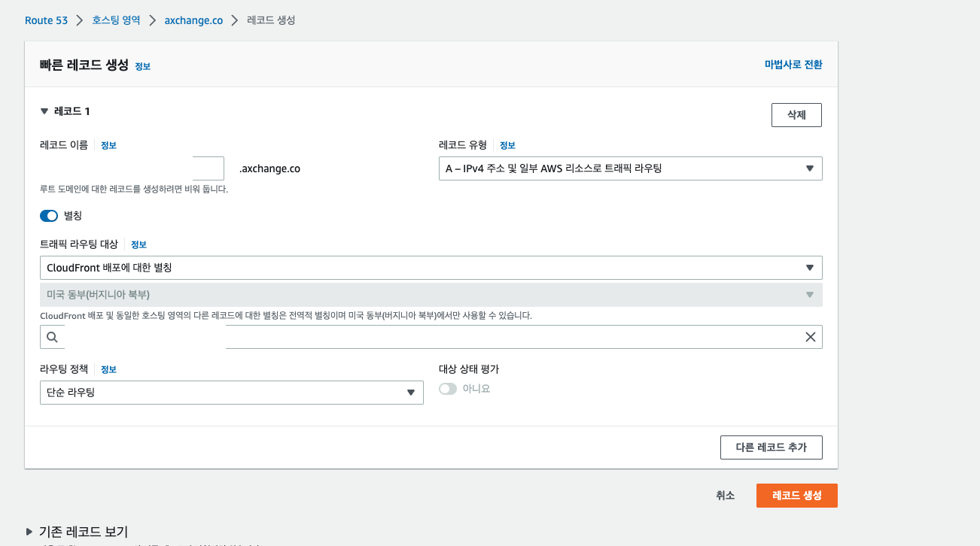Viewport: 980px width, 546px height.
Task: Open 정보 link next to 라우팅 정책
Action: coord(108,370)
